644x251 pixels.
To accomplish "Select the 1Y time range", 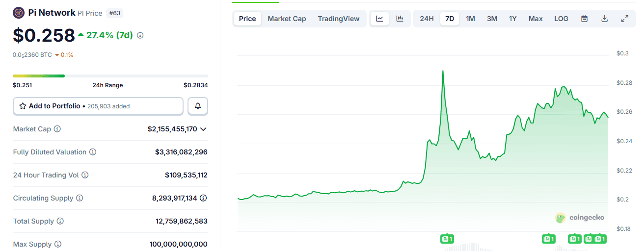I will pyautogui.click(x=512, y=19).
